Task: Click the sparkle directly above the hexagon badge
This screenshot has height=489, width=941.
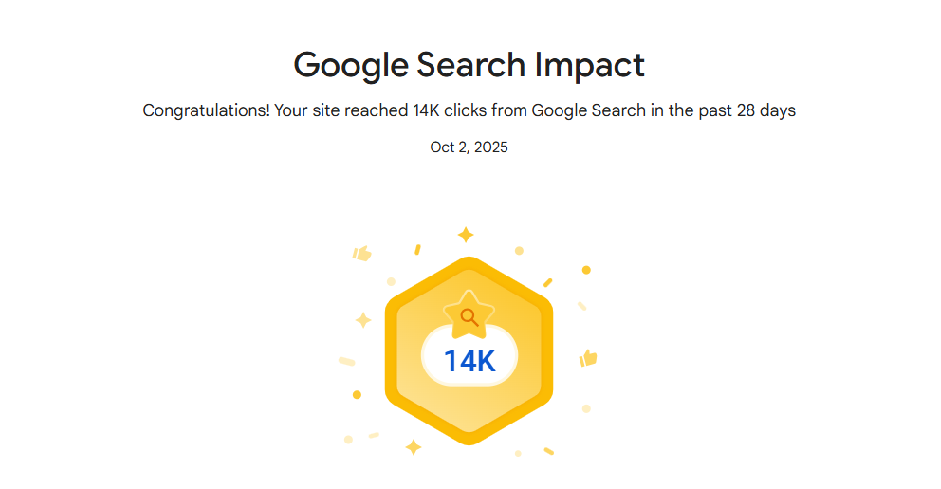Action: point(465,234)
